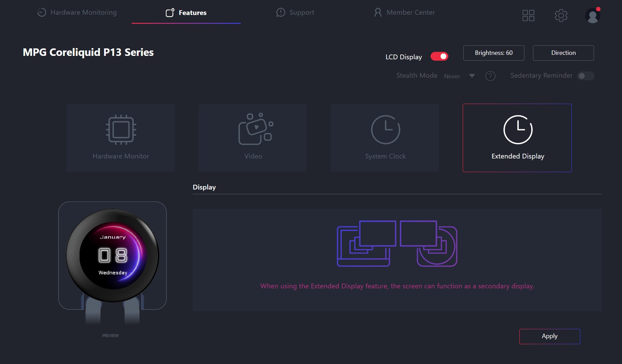Select the System Clock mode card
Viewport: 622px width, 364px height.
pyautogui.click(x=385, y=138)
